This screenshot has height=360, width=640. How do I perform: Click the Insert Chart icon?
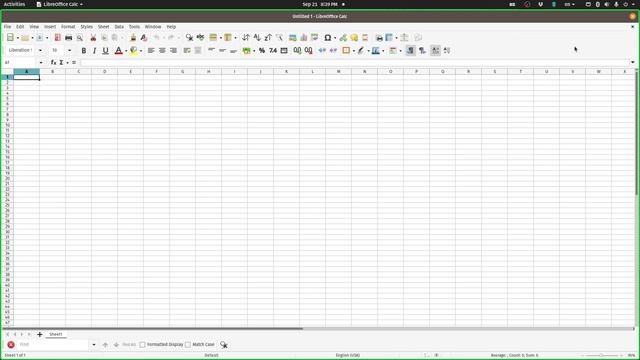click(x=304, y=38)
